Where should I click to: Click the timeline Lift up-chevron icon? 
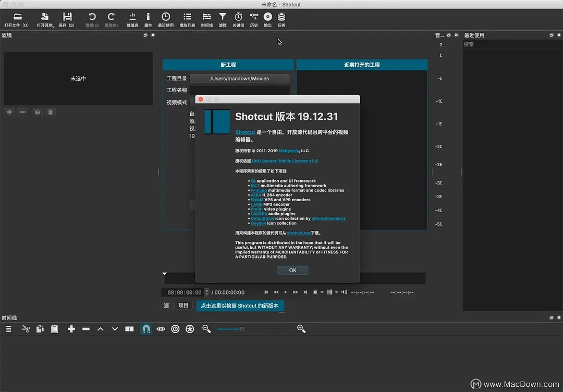(x=101, y=329)
